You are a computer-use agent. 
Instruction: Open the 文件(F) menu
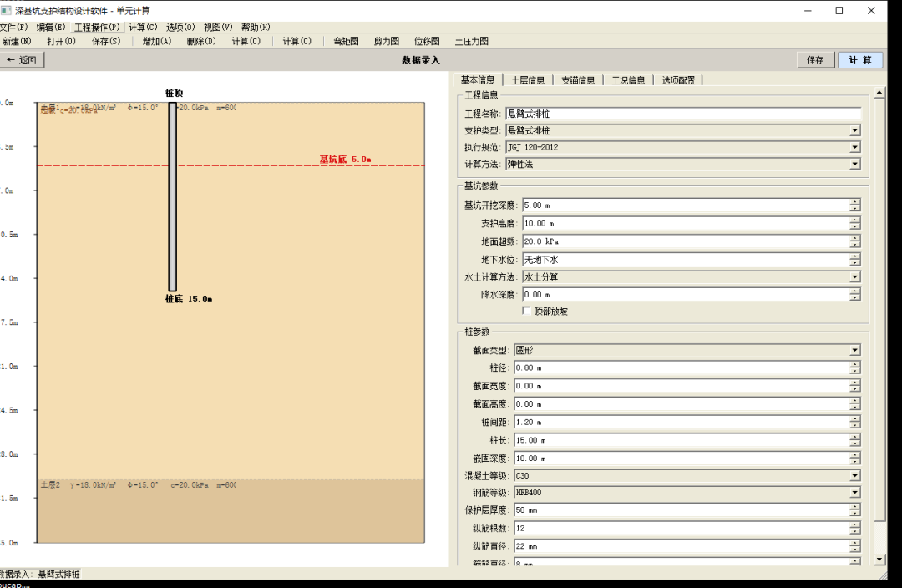click(x=14, y=27)
